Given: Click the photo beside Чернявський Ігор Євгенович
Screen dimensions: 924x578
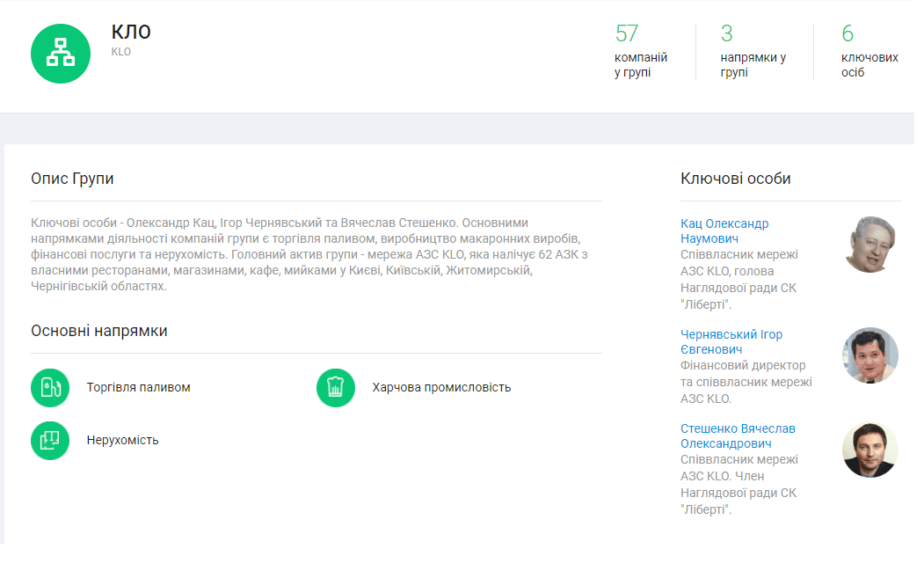Looking at the screenshot, I should 870,355.
